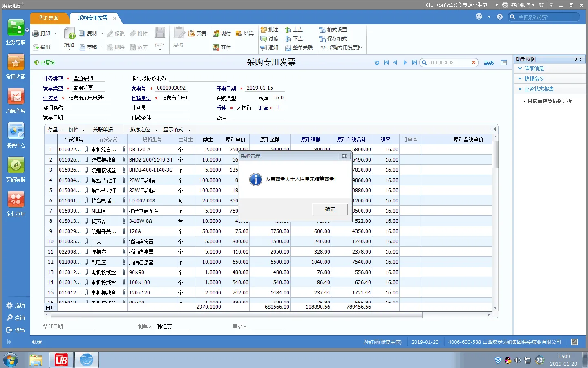
Task: Click the 讨论 discussion toolbar button
Action: tap(269, 39)
